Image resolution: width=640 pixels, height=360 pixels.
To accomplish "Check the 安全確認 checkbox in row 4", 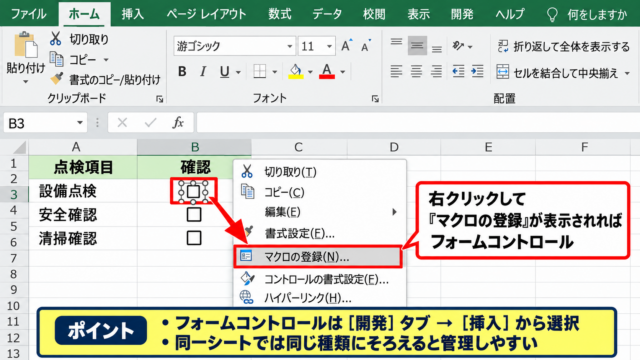I will click(194, 214).
